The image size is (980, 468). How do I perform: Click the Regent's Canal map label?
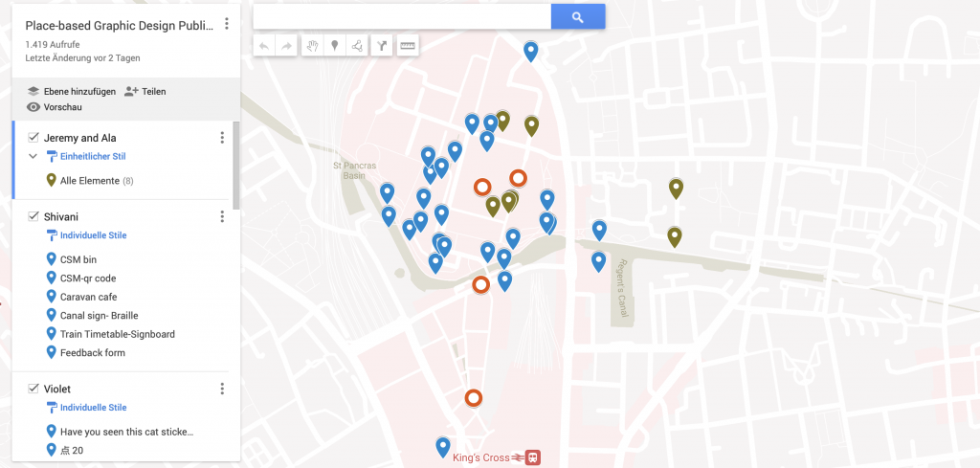(x=622, y=288)
